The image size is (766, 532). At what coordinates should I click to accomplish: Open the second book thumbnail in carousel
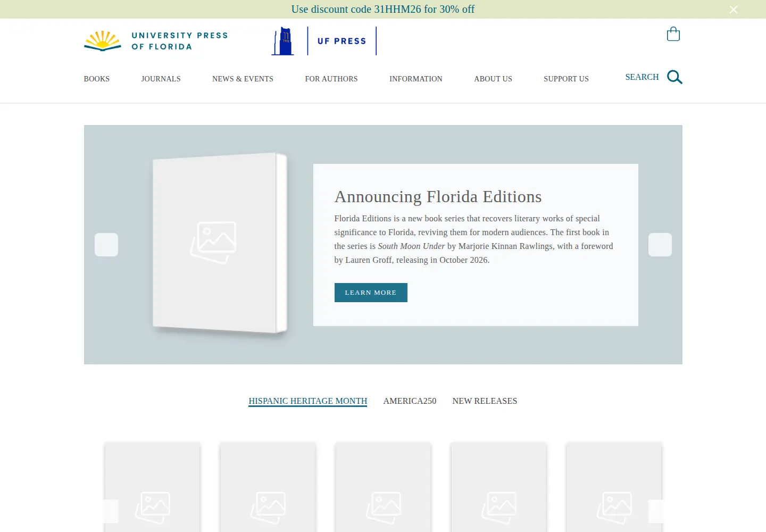(x=268, y=487)
